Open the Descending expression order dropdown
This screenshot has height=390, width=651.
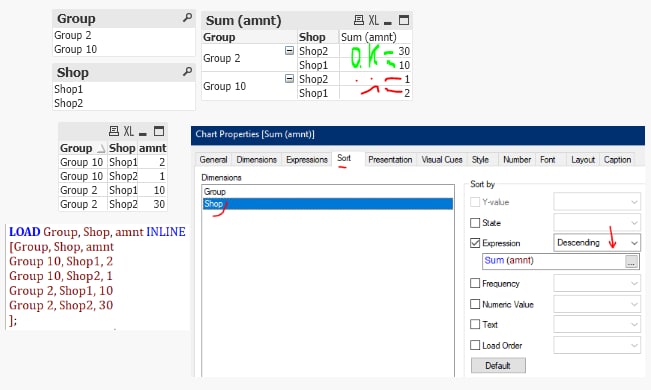pos(597,243)
